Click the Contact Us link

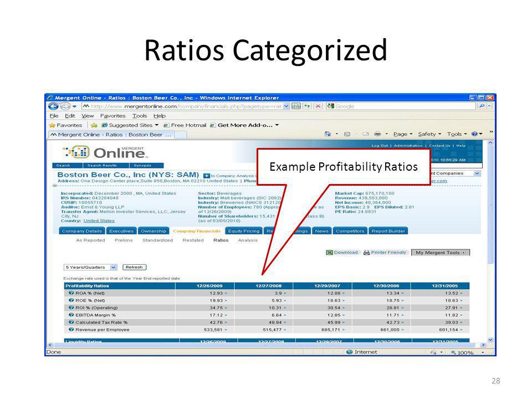click(x=439, y=146)
